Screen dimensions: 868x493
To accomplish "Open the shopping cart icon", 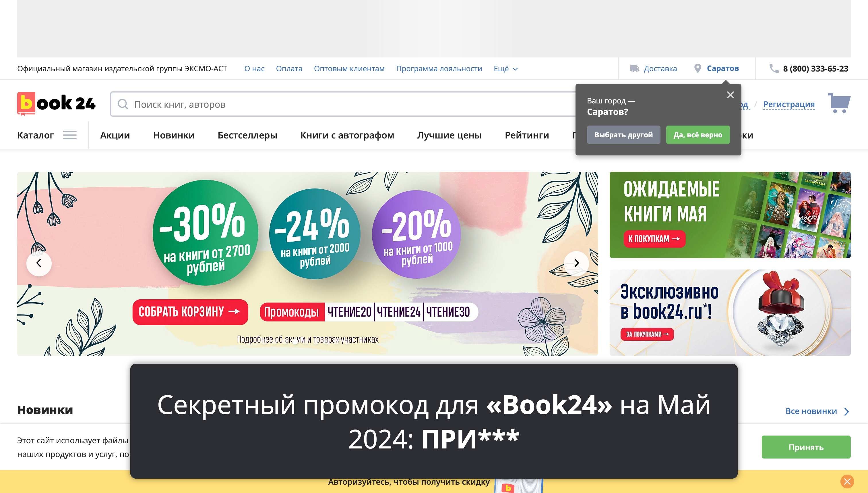I will point(838,103).
